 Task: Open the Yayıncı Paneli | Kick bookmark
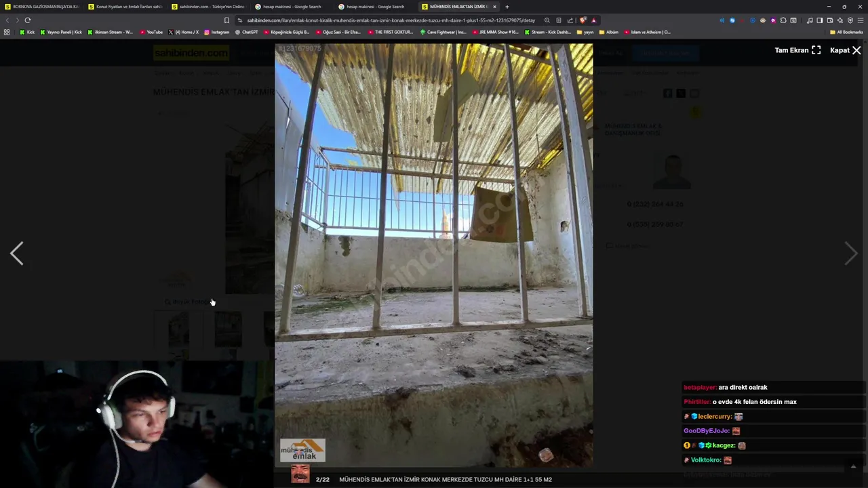(x=60, y=32)
